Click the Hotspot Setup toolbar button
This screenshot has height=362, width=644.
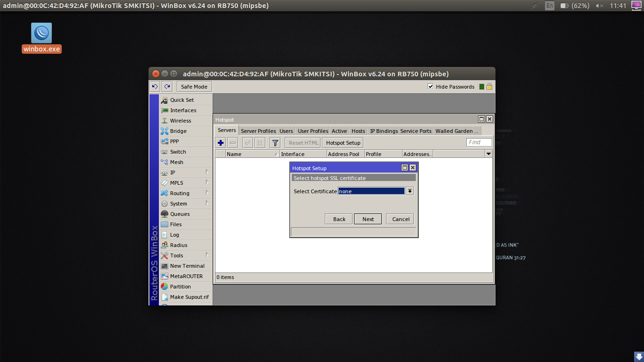[343, 143]
